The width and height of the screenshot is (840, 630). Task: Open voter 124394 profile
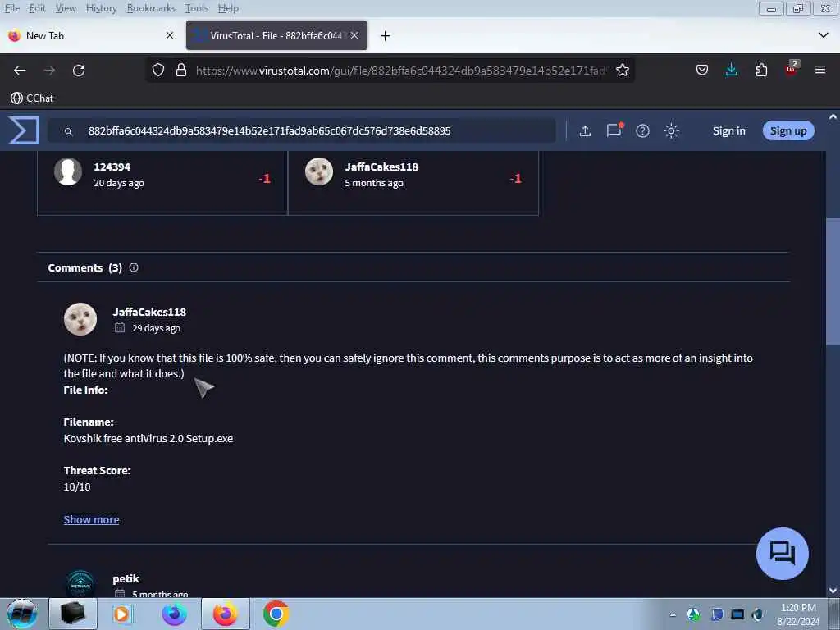pyautogui.click(x=112, y=167)
